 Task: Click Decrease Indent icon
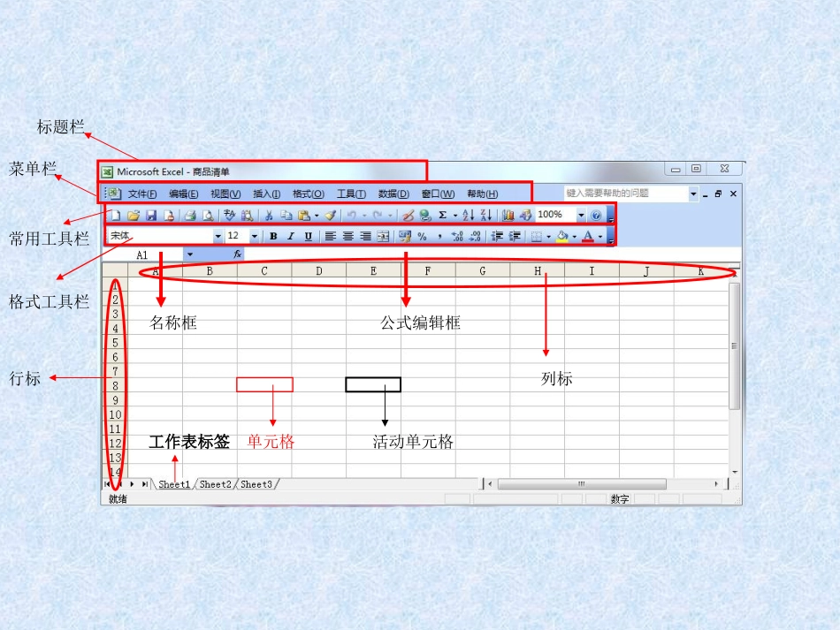497,236
